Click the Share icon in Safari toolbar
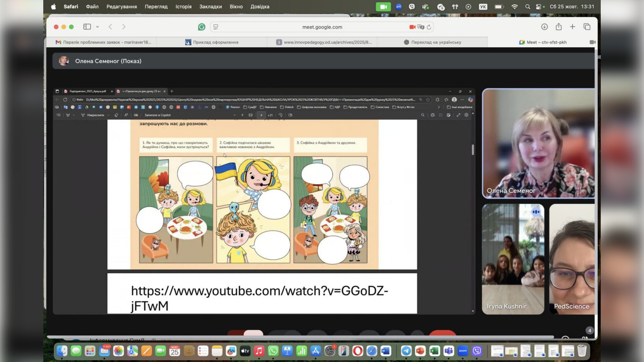This screenshot has height=362, width=644. pos(558,27)
